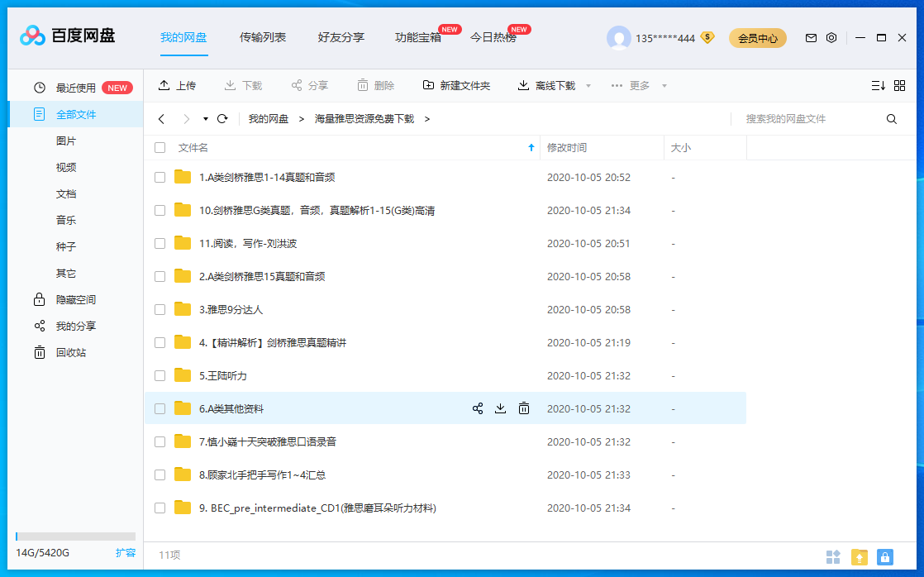Click the New Folder icon
This screenshot has width=924, height=577.
point(430,84)
